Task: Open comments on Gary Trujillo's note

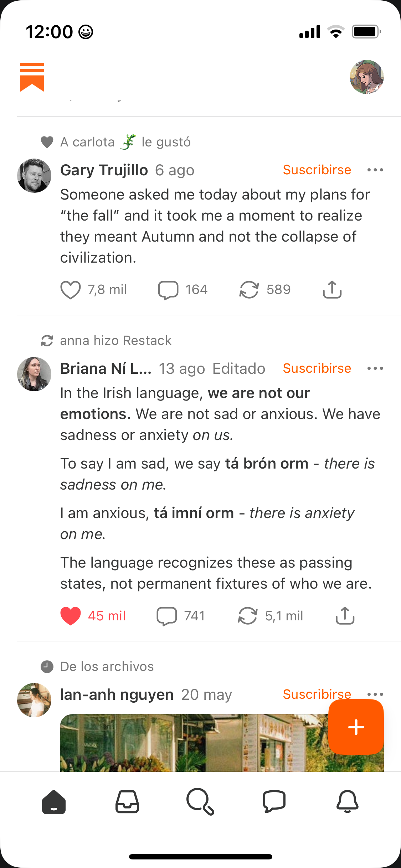Action: click(168, 290)
